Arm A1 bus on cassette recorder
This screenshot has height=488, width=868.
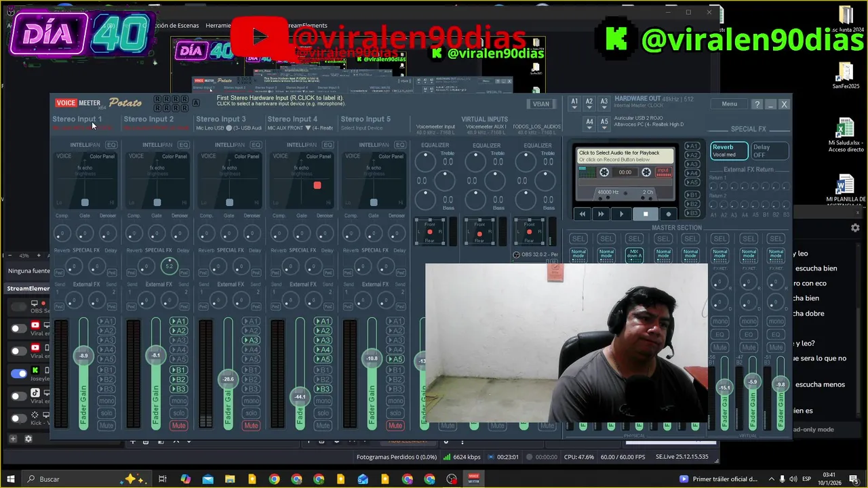click(x=692, y=146)
